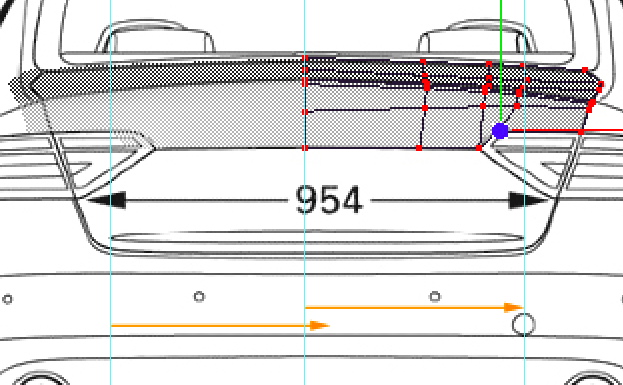Click the large circle on right cyan guide

(x=524, y=324)
